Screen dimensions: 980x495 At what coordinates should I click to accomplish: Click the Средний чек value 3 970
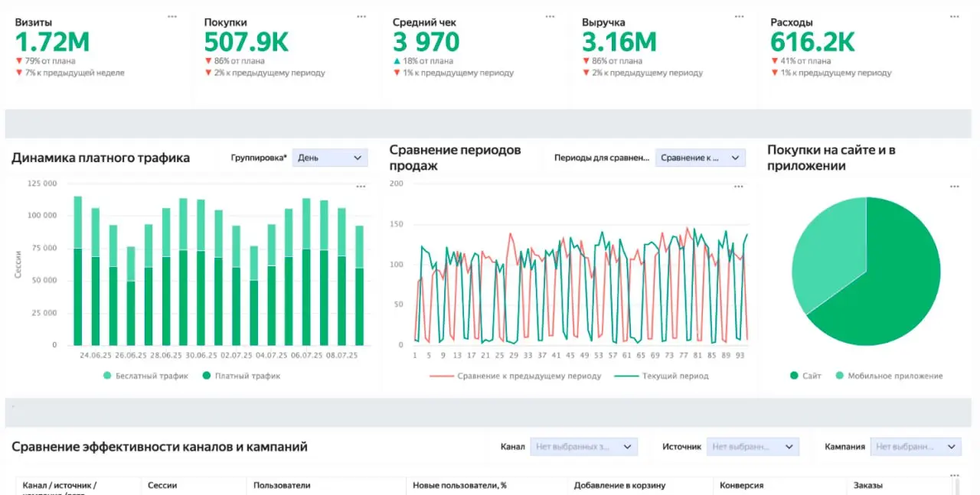(426, 41)
